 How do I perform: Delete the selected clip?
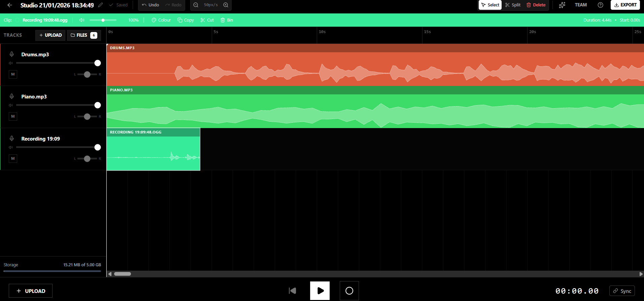536,5
